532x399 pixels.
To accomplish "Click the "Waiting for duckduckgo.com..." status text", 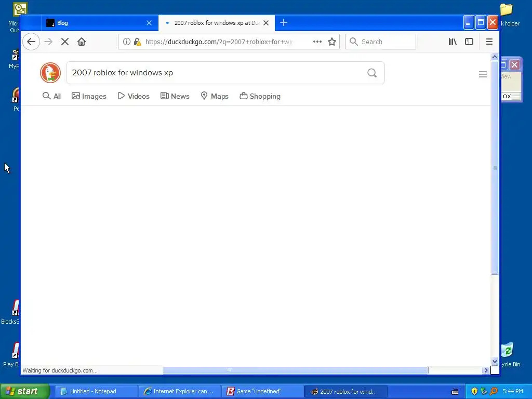I will [x=60, y=370].
